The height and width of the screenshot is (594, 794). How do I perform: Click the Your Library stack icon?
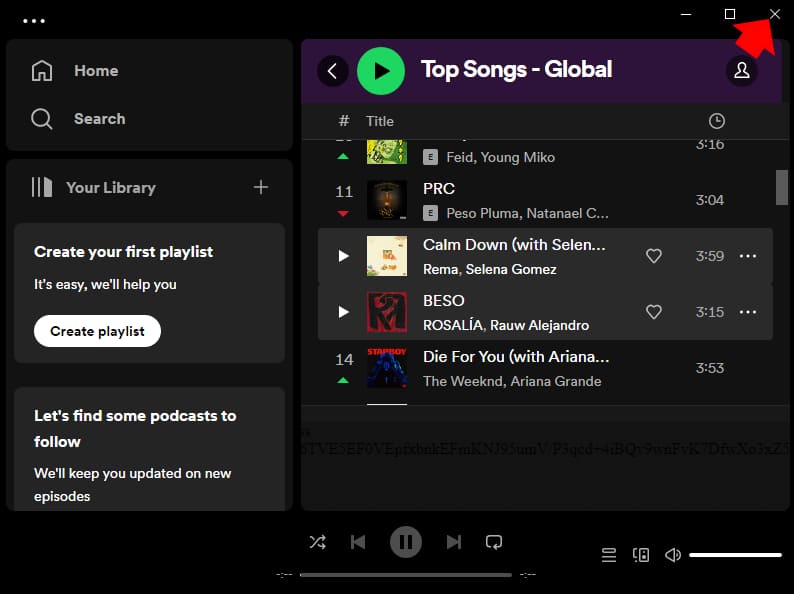[42, 187]
